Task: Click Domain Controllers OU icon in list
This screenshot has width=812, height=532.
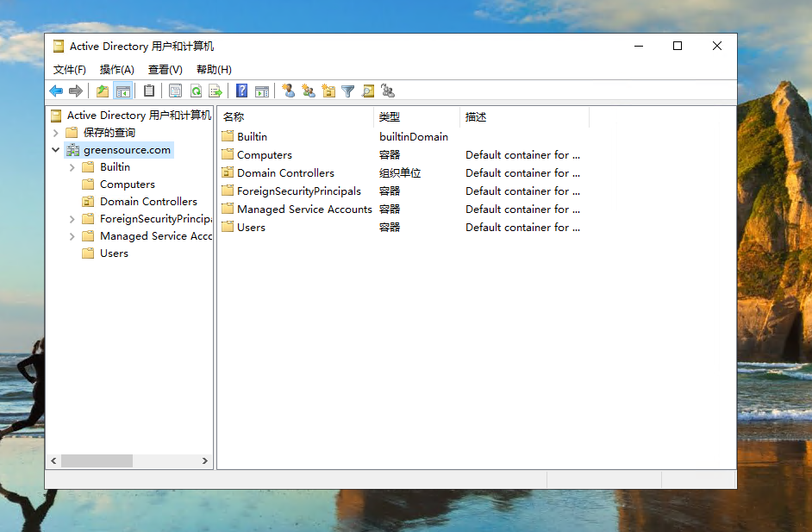Action: pyautogui.click(x=228, y=172)
